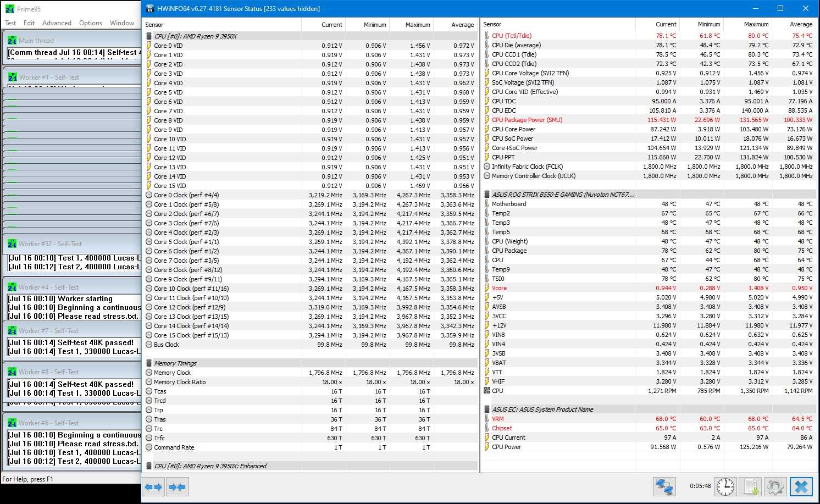
Task: Click the shrink layout arrows button
Action: tap(177, 487)
